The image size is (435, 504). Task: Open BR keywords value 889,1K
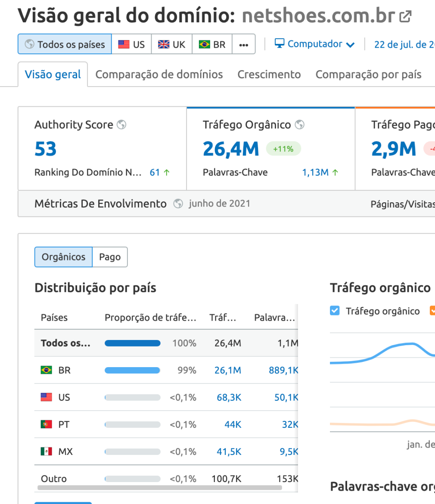click(x=283, y=370)
